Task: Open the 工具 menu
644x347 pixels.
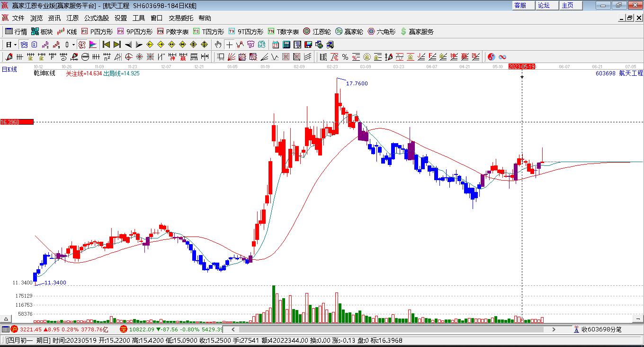Action: click(139, 18)
